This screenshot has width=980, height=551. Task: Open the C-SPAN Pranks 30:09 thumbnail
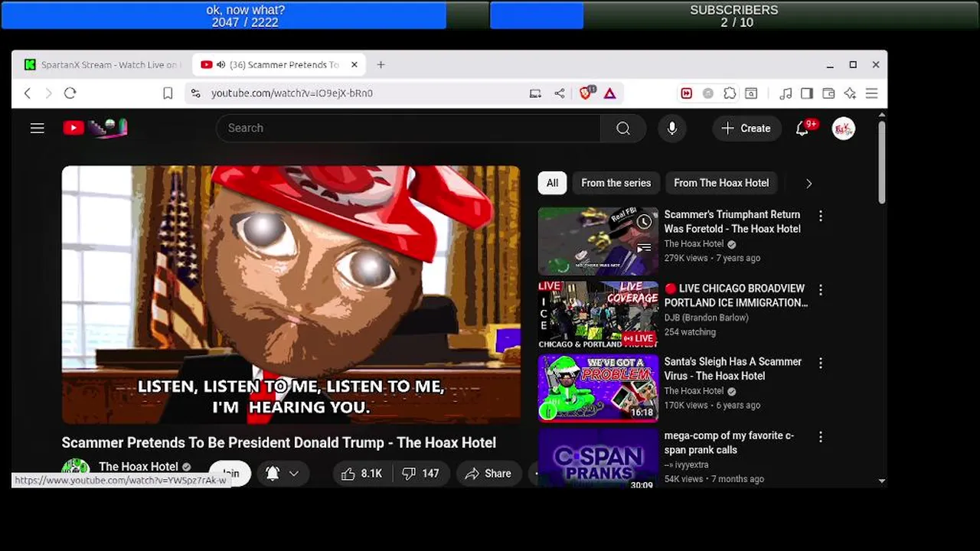click(598, 458)
